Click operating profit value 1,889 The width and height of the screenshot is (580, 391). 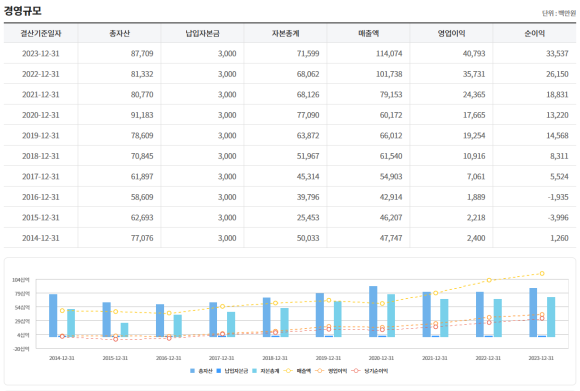click(x=476, y=197)
